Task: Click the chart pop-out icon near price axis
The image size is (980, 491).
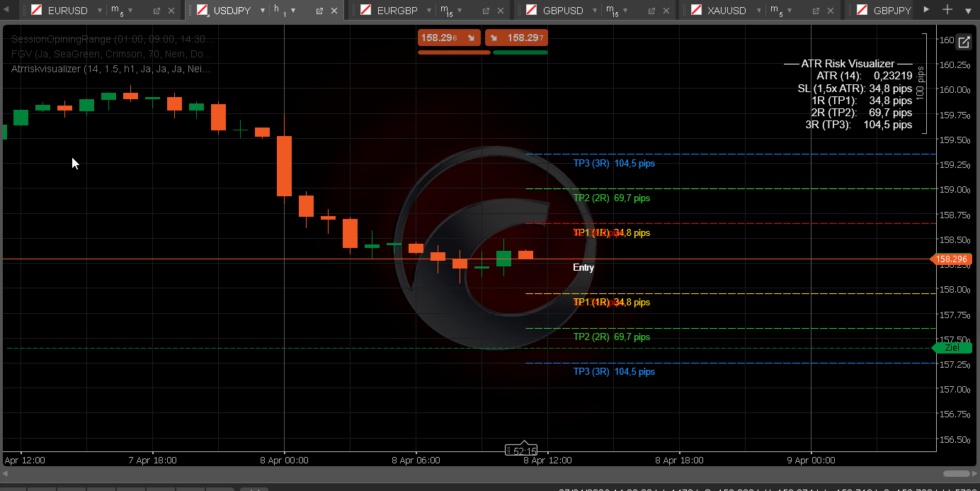Action: click(x=963, y=42)
